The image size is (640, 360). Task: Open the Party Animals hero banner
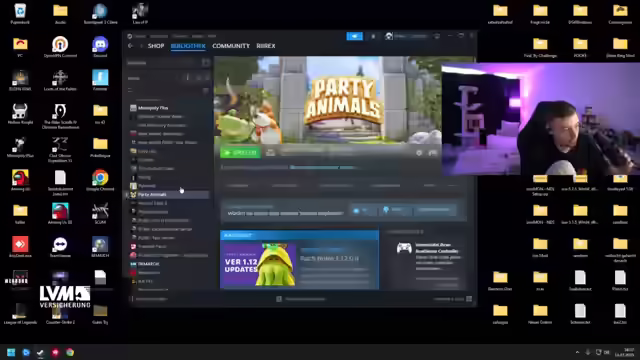click(x=328, y=100)
